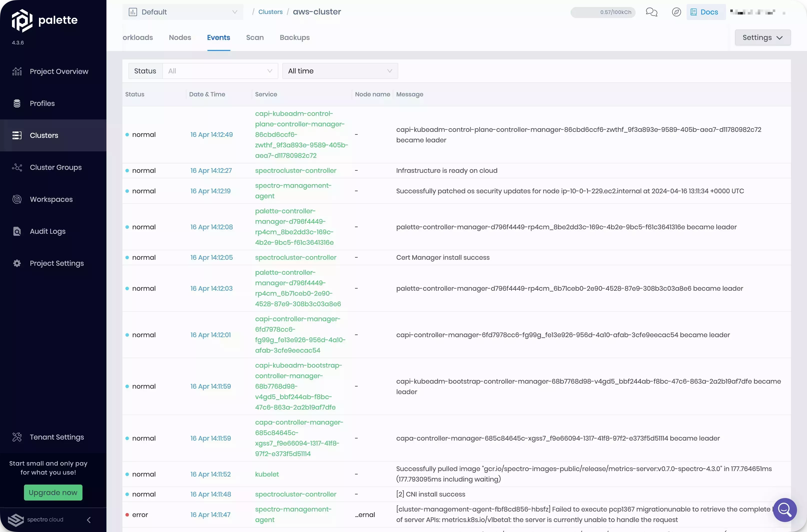Image resolution: width=807 pixels, height=532 pixels.
Task: Expand the Settings dropdown button
Action: [762, 38]
